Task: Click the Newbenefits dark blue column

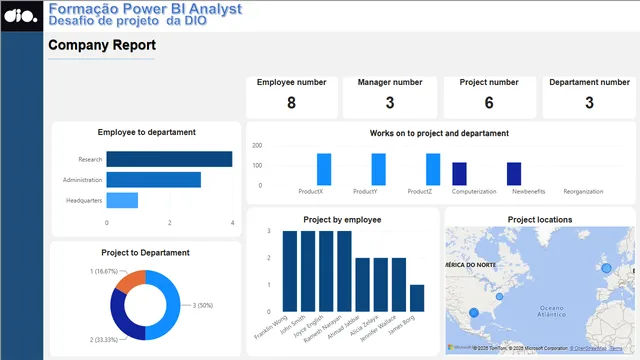Action: pyautogui.click(x=514, y=174)
